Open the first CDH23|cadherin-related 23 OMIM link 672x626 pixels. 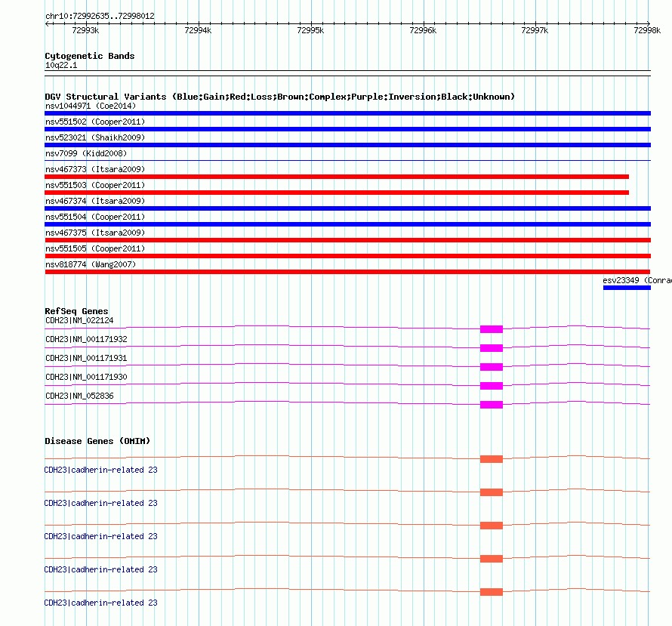[100, 470]
